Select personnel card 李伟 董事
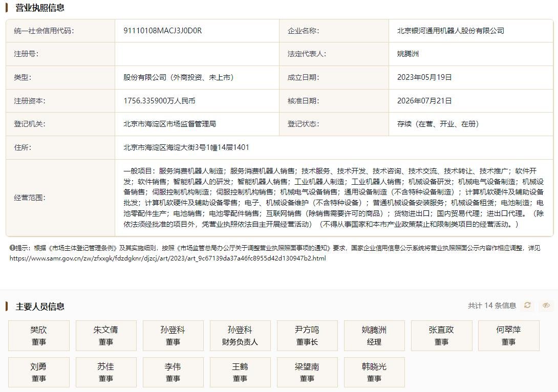558x392 pixels. tap(173, 372)
